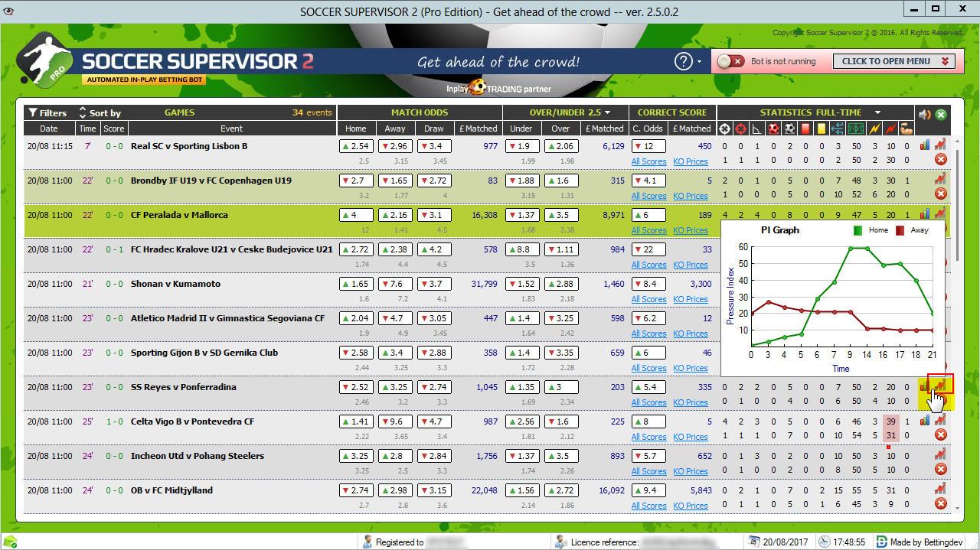Viewport: 980px width, 550px height.
Task: Click the eye icon in title bar
Action: 8,11
